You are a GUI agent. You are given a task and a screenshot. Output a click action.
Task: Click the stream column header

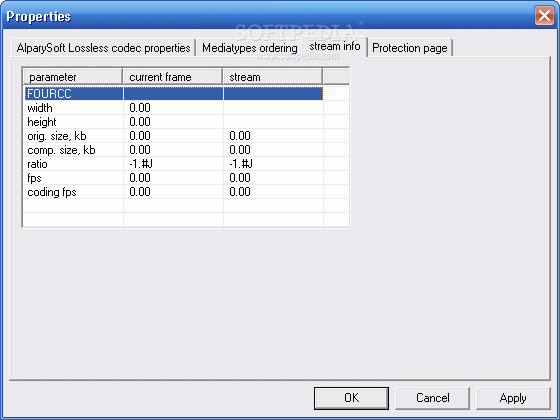[x=273, y=77]
